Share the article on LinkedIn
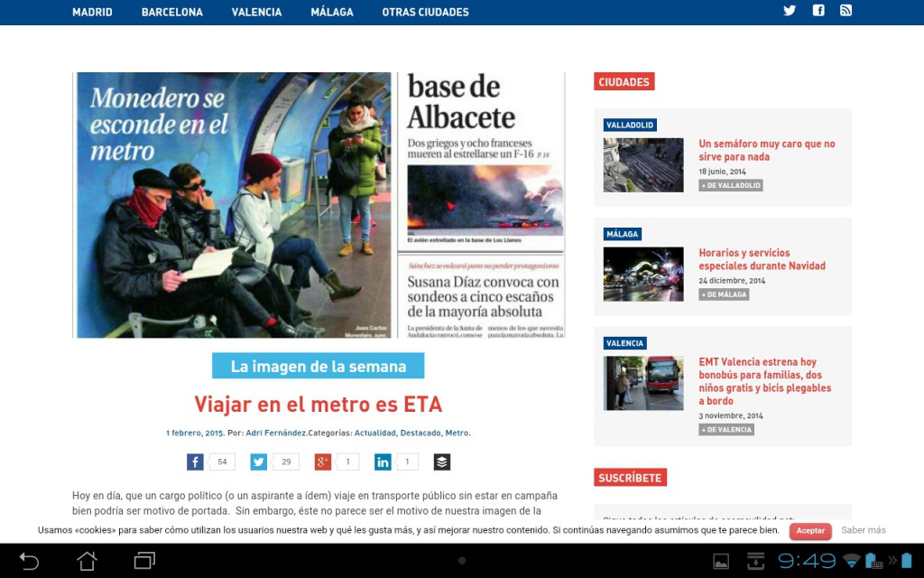 [383, 461]
